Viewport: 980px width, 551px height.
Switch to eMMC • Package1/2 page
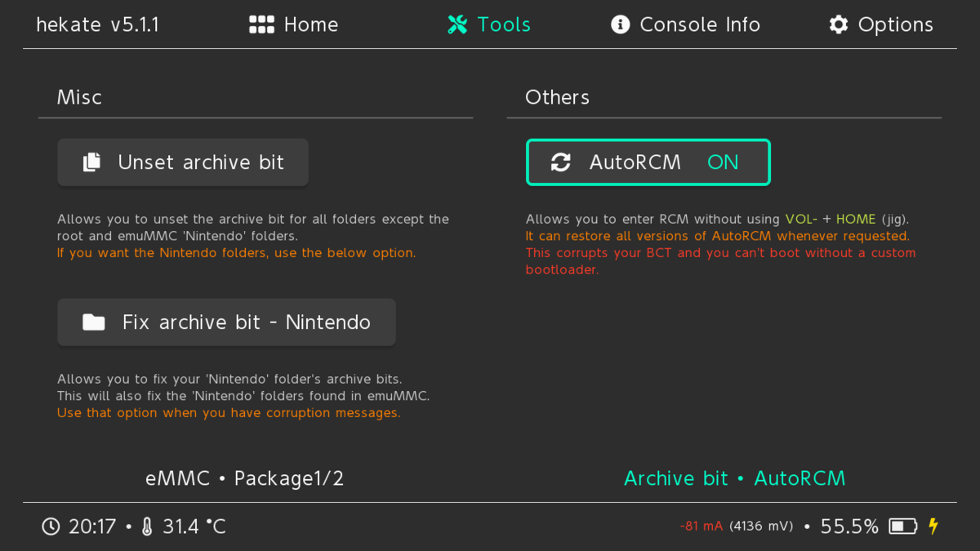(245, 478)
